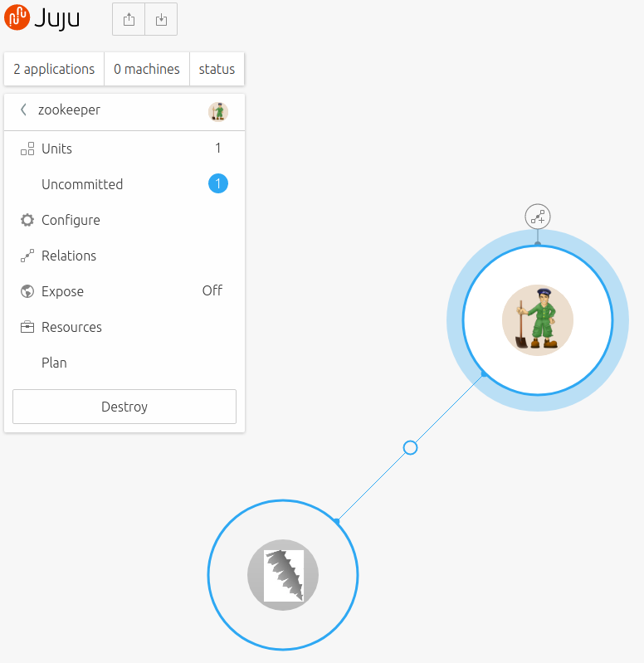Image resolution: width=644 pixels, height=663 pixels.
Task: Click the export model icon button
Action: pyautogui.click(x=129, y=20)
